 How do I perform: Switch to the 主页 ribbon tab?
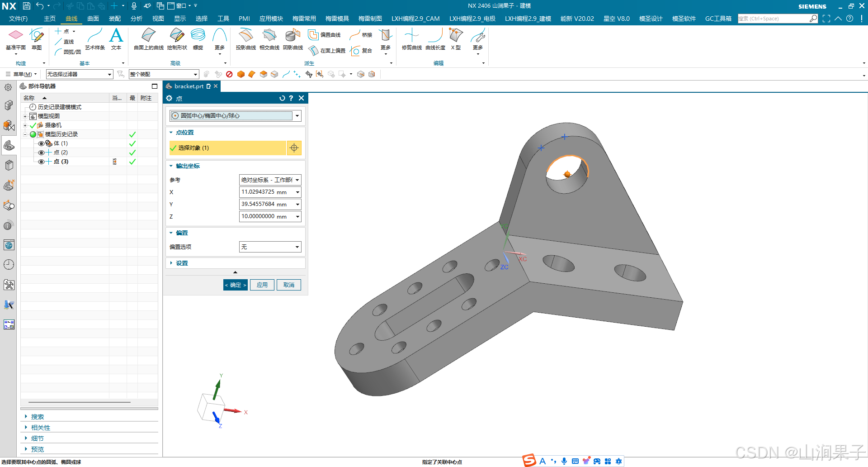[50, 19]
